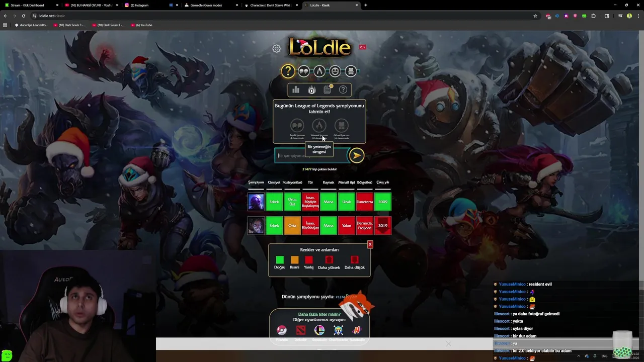The height and width of the screenshot is (362, 644).
Task: Click the orange Kısmi color swatch
Action: click(294, 260)
